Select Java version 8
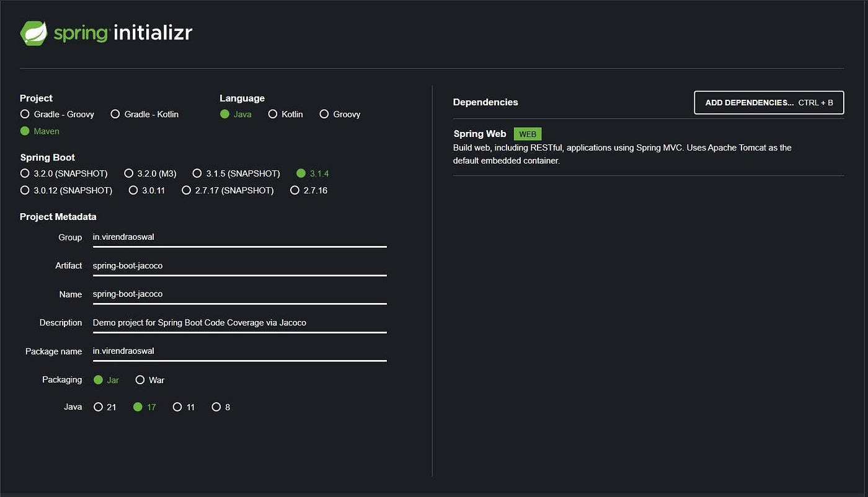The height and width of the screenshot is (497, 868). point(221,407)
